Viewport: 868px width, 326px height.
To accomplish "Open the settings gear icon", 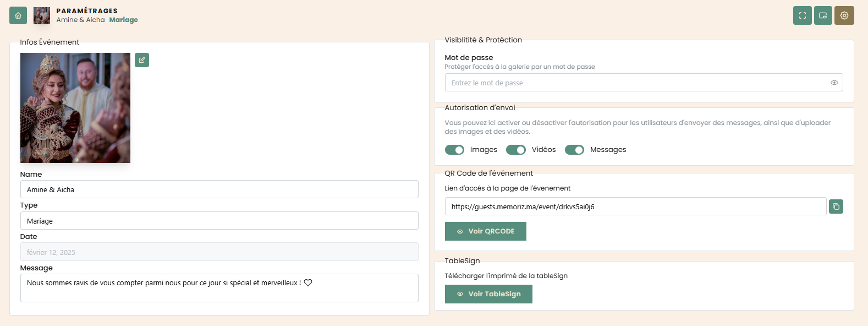I will tap(844, 15).
